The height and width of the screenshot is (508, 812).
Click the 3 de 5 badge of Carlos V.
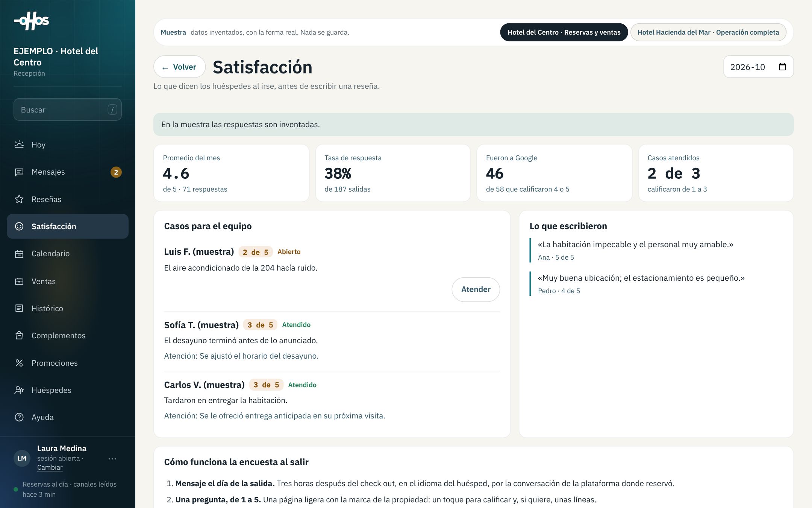pyautogui.click(x=266, y=385)
